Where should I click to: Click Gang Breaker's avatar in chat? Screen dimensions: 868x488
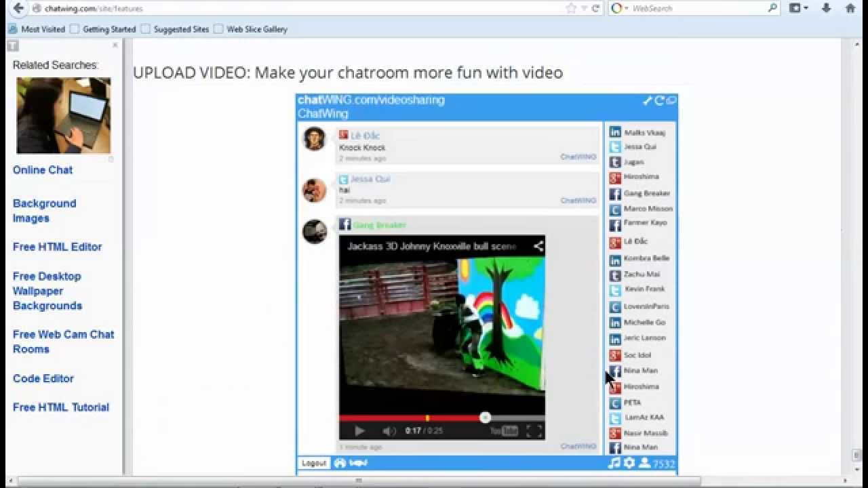click(x=314, y=231)
